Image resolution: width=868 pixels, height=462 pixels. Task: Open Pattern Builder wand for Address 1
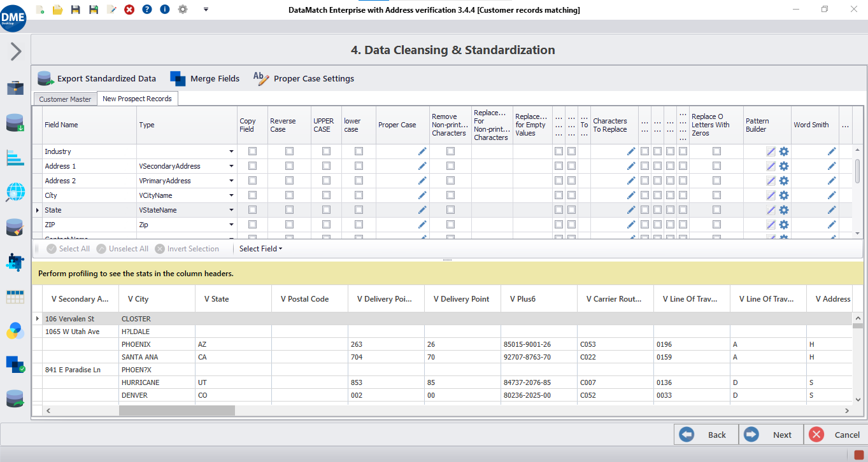point(771,166)
